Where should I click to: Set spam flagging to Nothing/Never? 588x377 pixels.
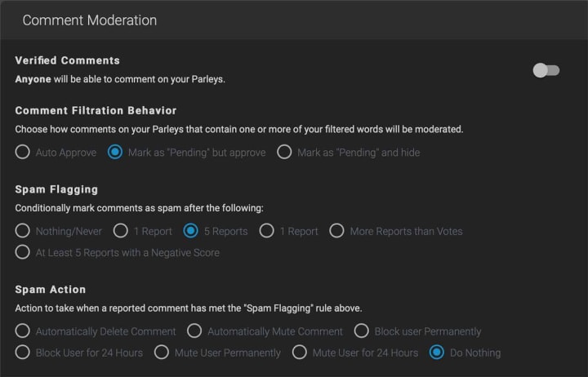pos(23,231)
